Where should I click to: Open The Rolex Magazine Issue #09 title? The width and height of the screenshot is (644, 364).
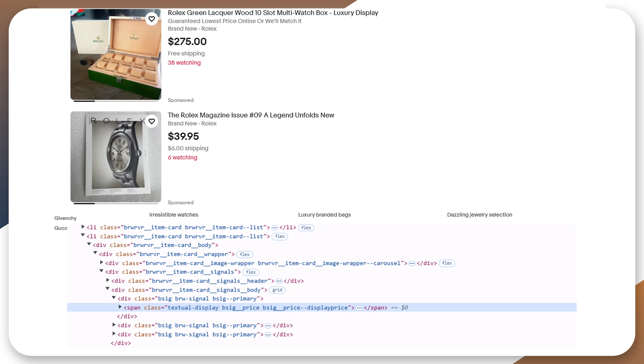coord(251,115)
